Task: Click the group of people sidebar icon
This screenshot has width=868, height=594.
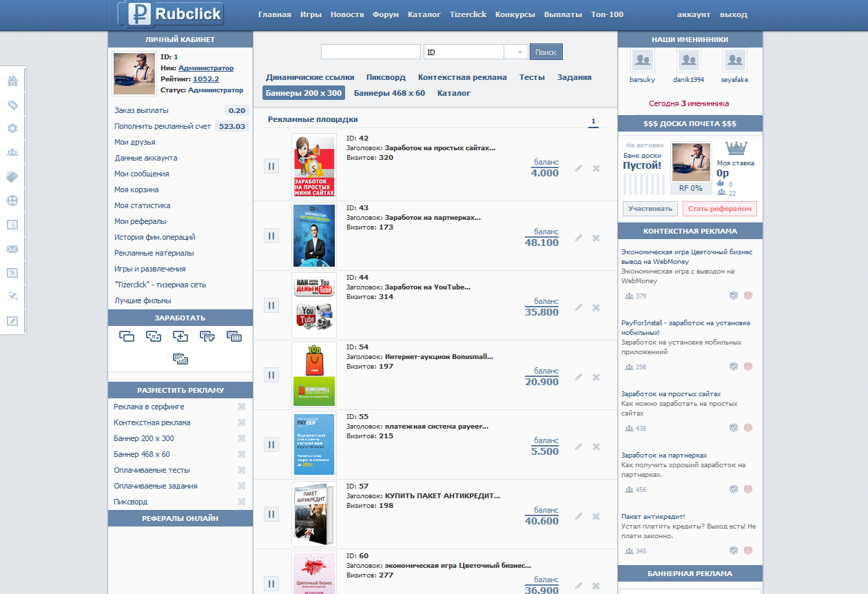Action: point(12,153)
